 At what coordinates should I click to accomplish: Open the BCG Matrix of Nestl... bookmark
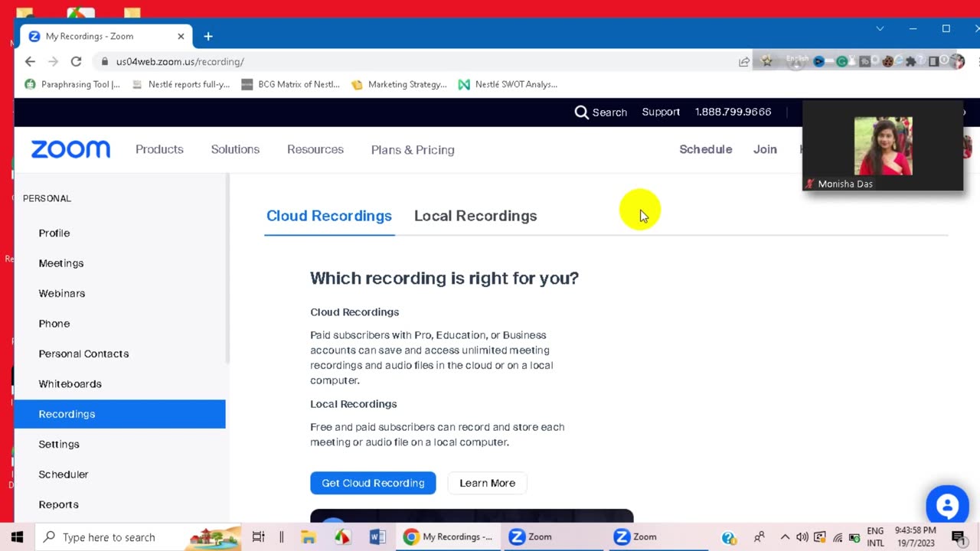290,84
